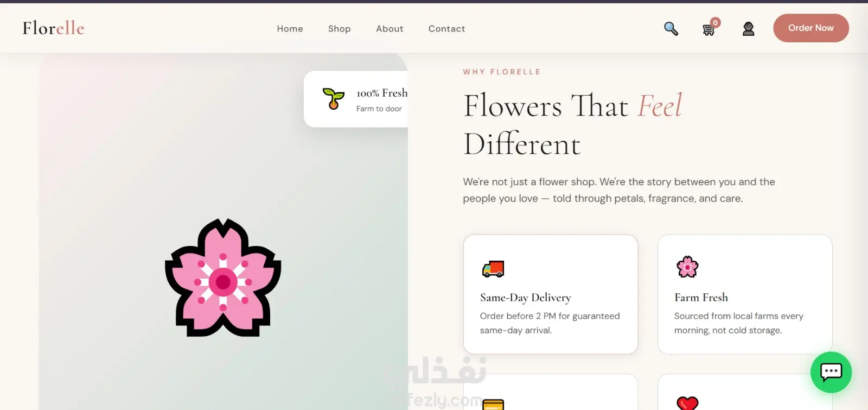This screenshot has width=868, height=410.
Task: Open the shopping cart icon
Action: pyautogui.click(x=709, y=30)
